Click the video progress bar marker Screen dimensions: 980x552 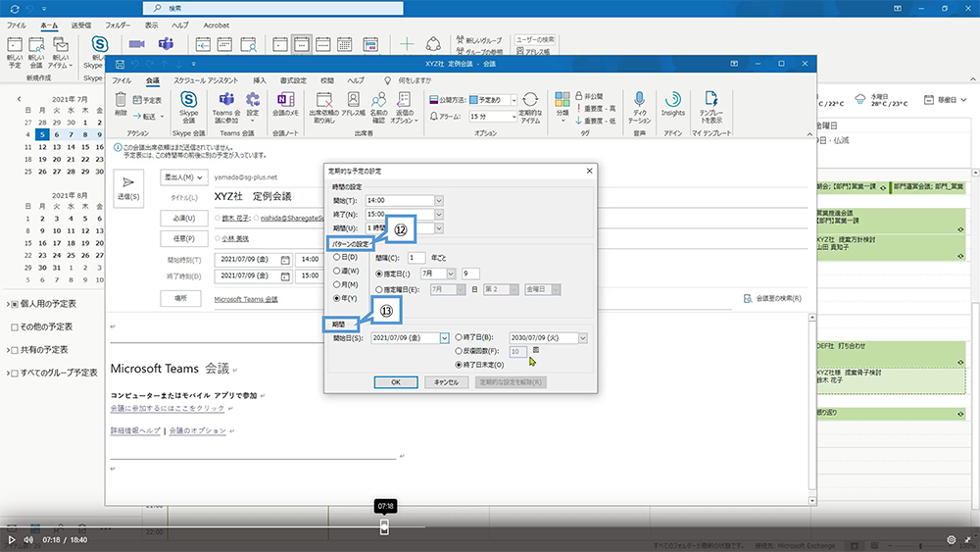coord(384,527)
